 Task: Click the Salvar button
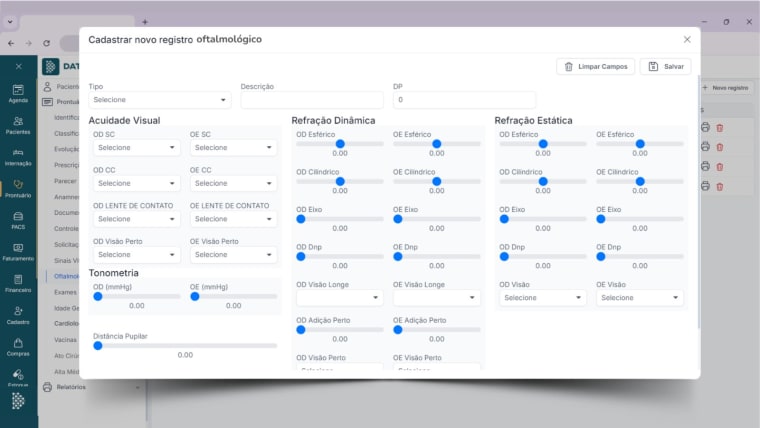pyautogui.click(x=666, y=66)
